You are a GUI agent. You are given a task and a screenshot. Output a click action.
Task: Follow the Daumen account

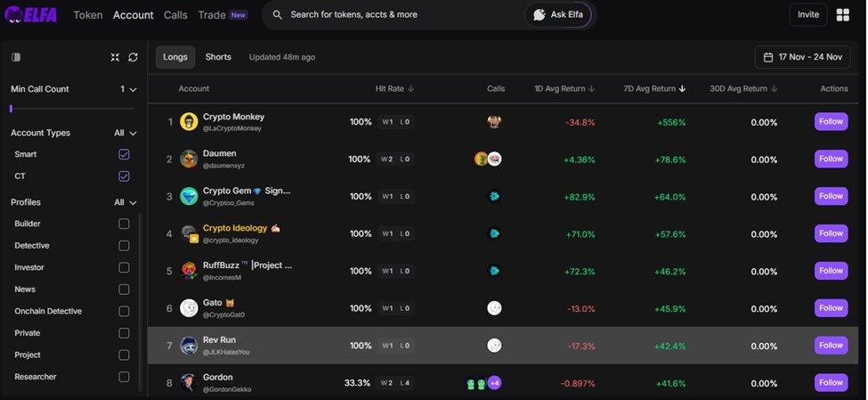point(831,159)
